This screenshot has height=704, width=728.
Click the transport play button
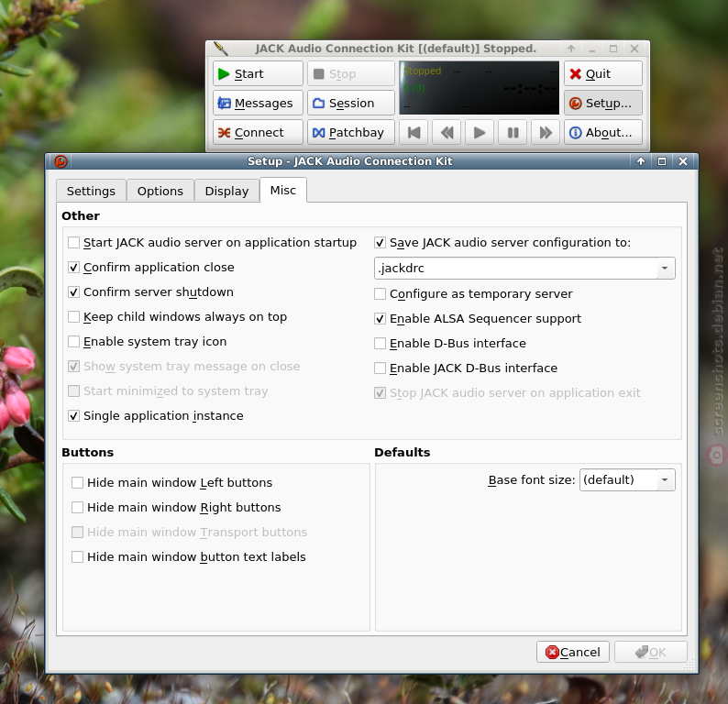coord(480,133)
